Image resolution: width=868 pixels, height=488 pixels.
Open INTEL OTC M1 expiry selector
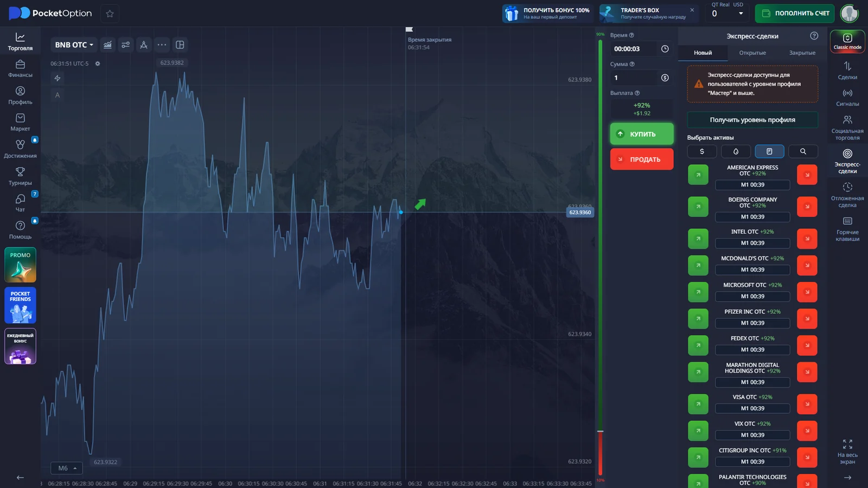(x=752, y=243)
